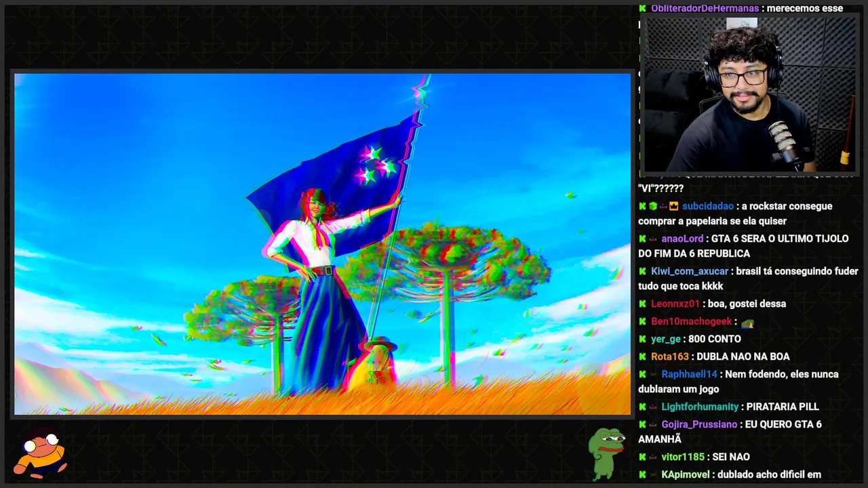Click the green K badge beside KApimovel
868x488 pixels.
coord(642,474)
